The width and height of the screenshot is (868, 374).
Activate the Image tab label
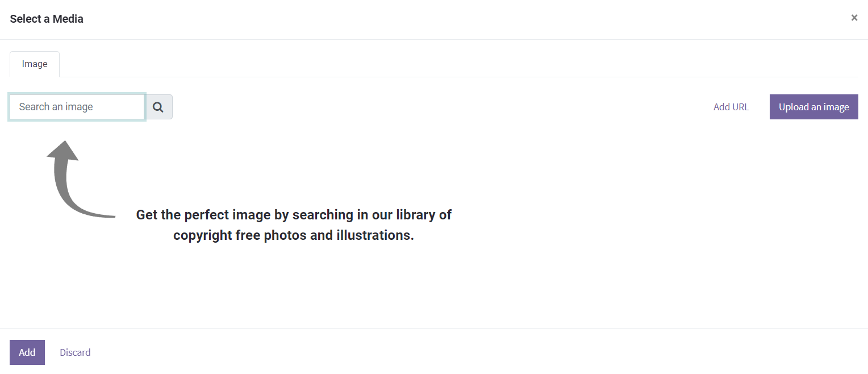coord(35,64)
